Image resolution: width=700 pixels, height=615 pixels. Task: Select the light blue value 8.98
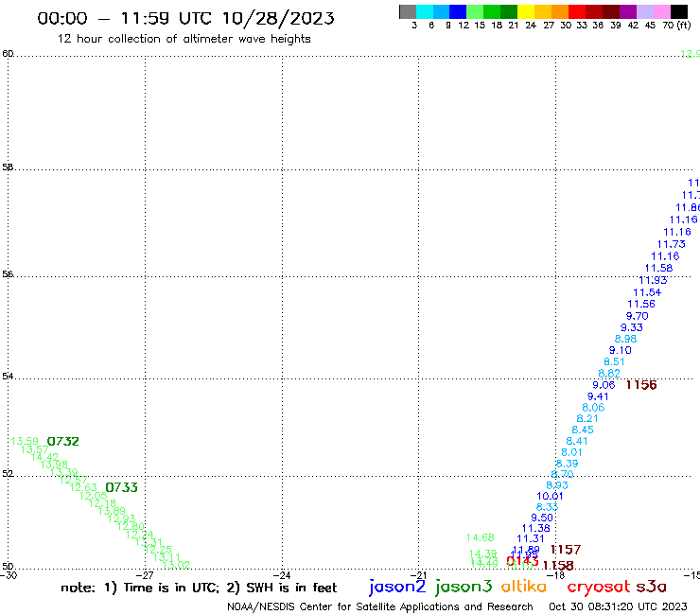626,339
